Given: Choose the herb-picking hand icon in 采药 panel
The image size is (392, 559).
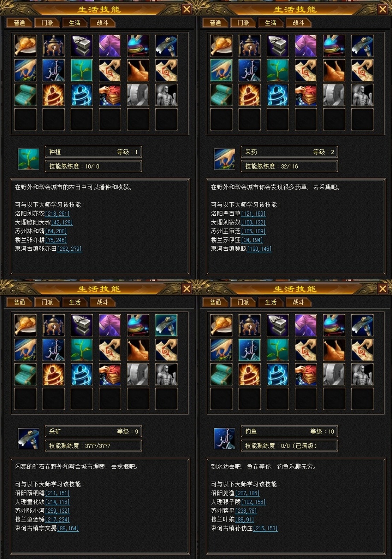Looking at the screenshot, I should (221, 70).
